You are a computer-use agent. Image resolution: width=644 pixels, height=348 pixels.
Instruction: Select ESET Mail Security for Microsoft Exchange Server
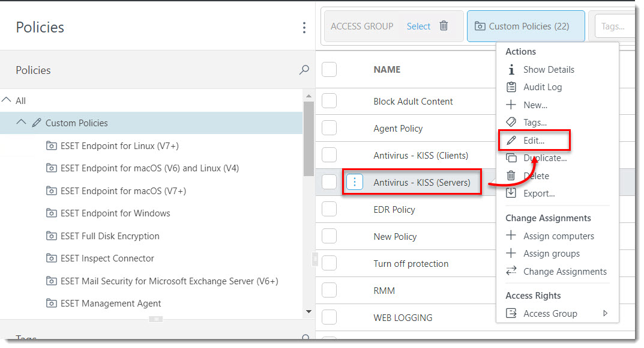(x=169, y=281)
